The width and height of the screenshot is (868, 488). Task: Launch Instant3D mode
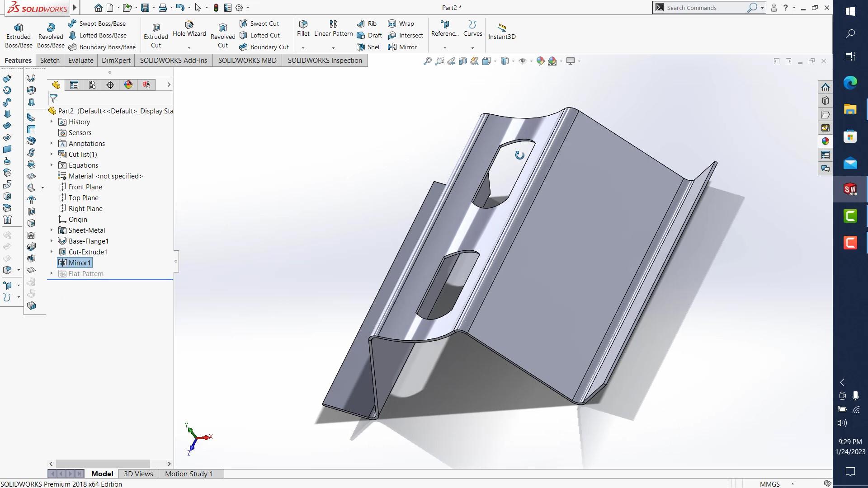click(502, 32)
